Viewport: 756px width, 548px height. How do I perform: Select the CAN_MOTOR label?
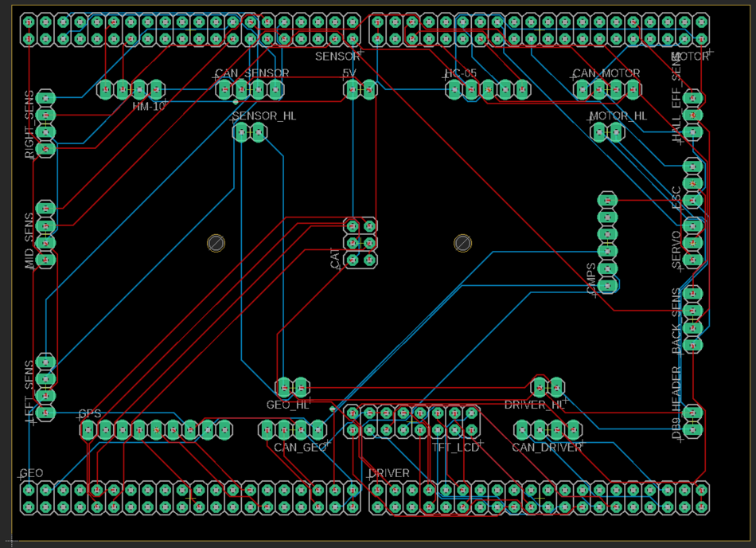click(x=606, y=73)
